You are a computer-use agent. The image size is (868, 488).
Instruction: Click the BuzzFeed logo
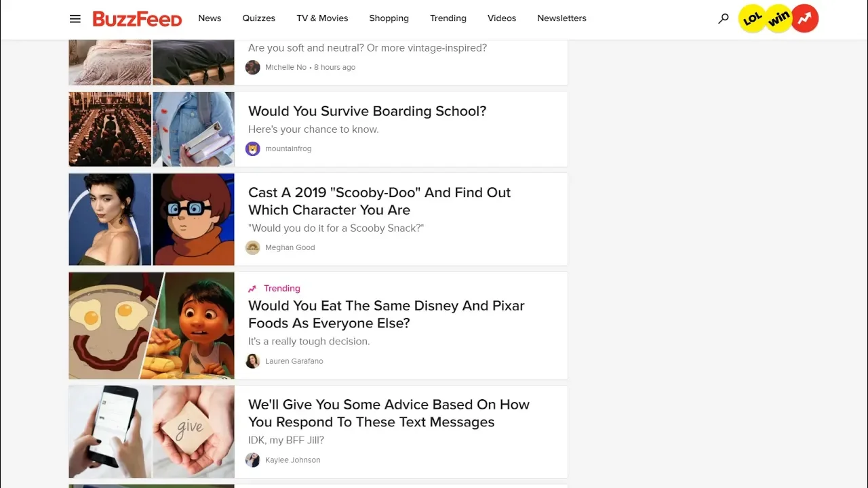(x=137, y=19)
